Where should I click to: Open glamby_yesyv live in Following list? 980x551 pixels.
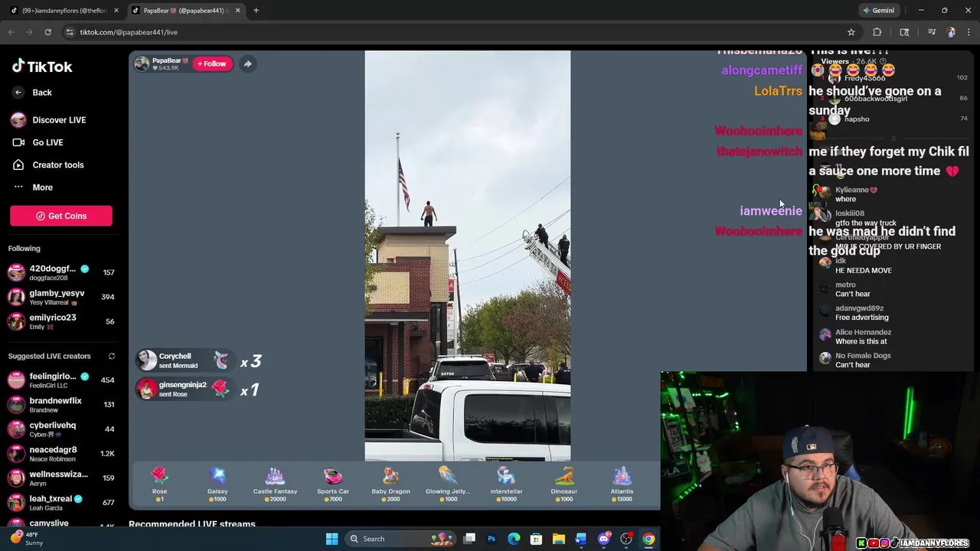(x=61, y=297)
